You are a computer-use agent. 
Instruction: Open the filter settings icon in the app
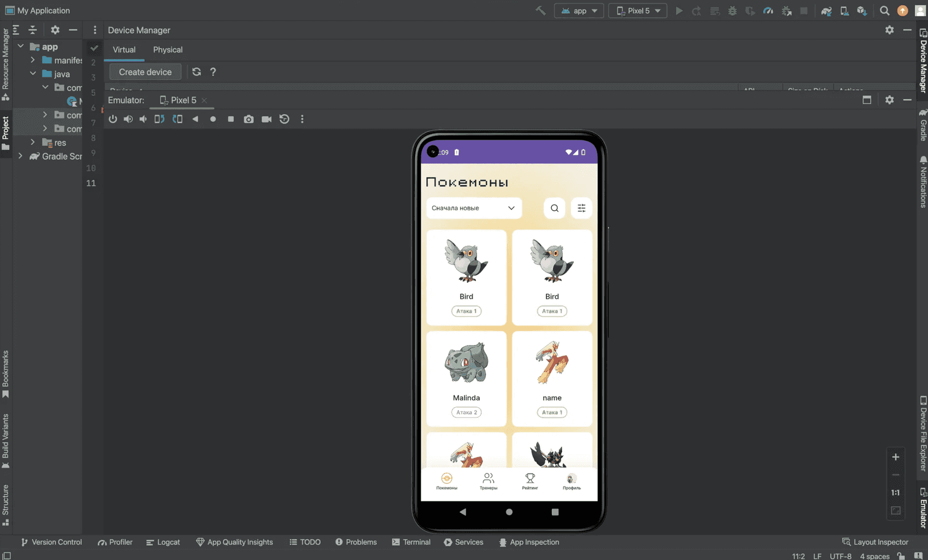click(x=581, y=208)
